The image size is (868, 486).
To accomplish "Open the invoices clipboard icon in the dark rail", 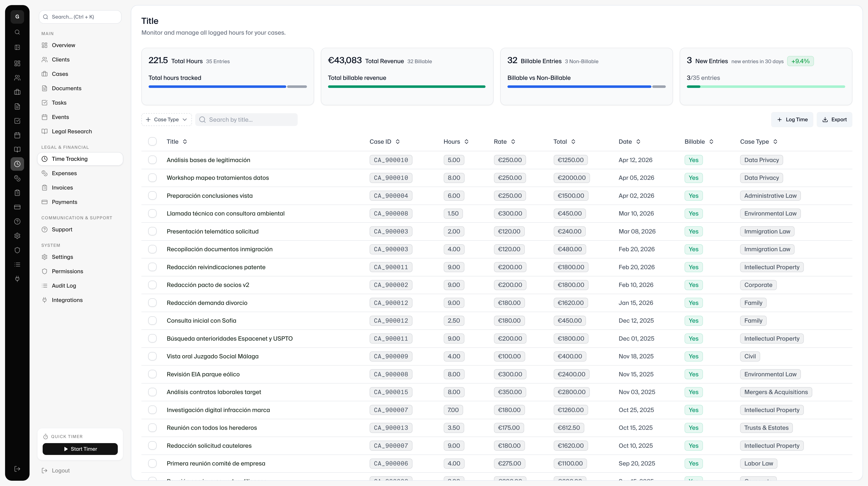I will click(17, 192).
